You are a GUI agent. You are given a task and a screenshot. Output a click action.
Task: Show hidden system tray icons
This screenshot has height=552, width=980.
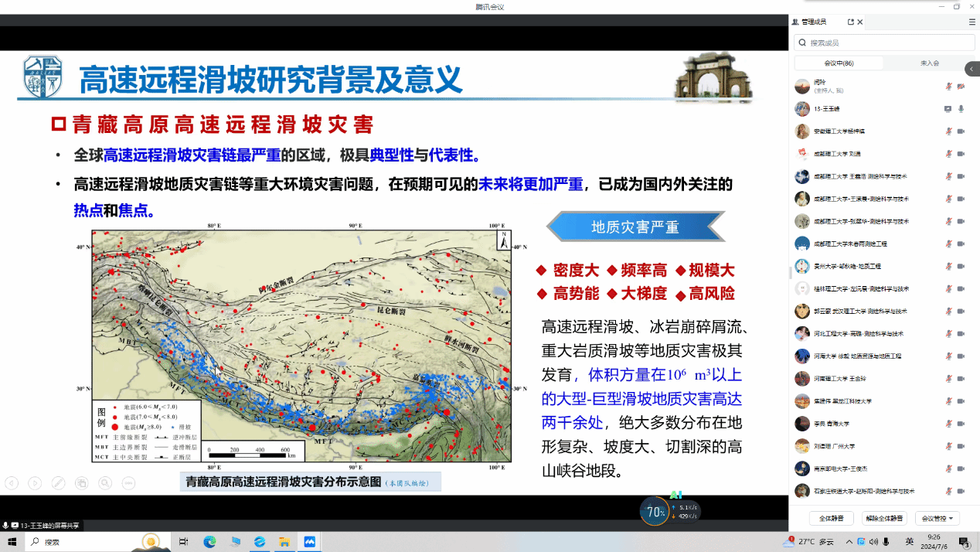[849, 542]
